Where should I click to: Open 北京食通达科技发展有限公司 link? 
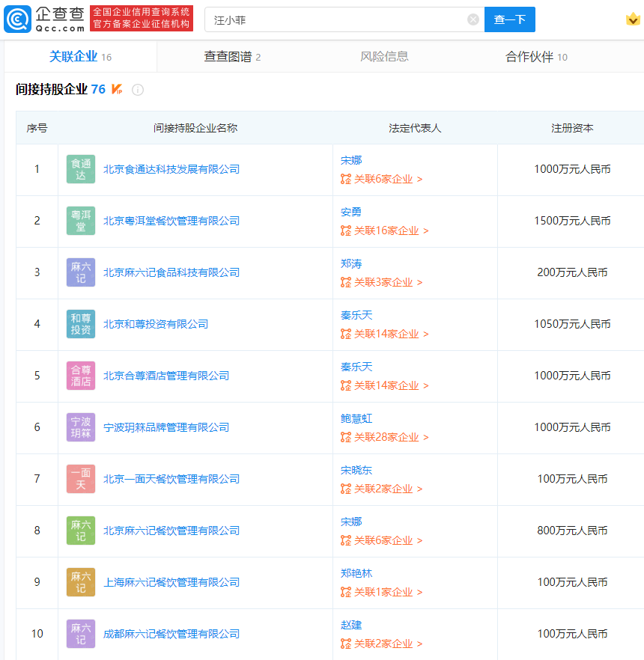tap(171, 169)
